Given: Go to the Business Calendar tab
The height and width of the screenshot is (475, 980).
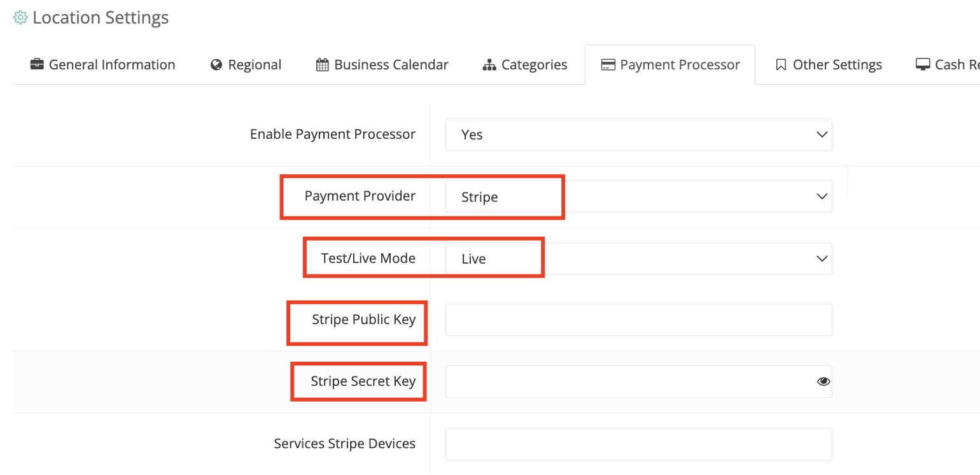Looking at the screenshot, I should pyautogui.click(x=382, y=64).
